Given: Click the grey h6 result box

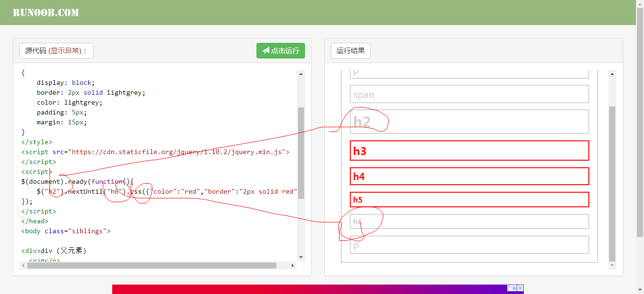Looking at the screenshot, I should tap(470, 221).
